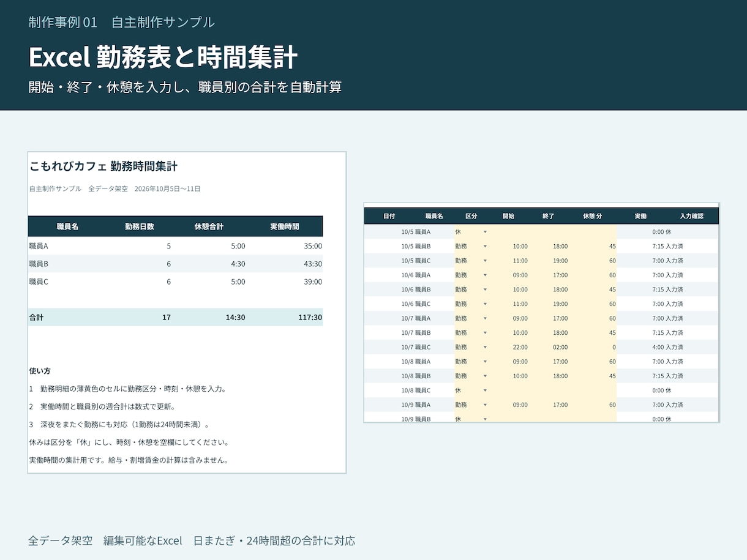Screen dimensions: 747x560
Task: Select the 4:30 休憩合計 cell for 職員B
Action: 238,264
